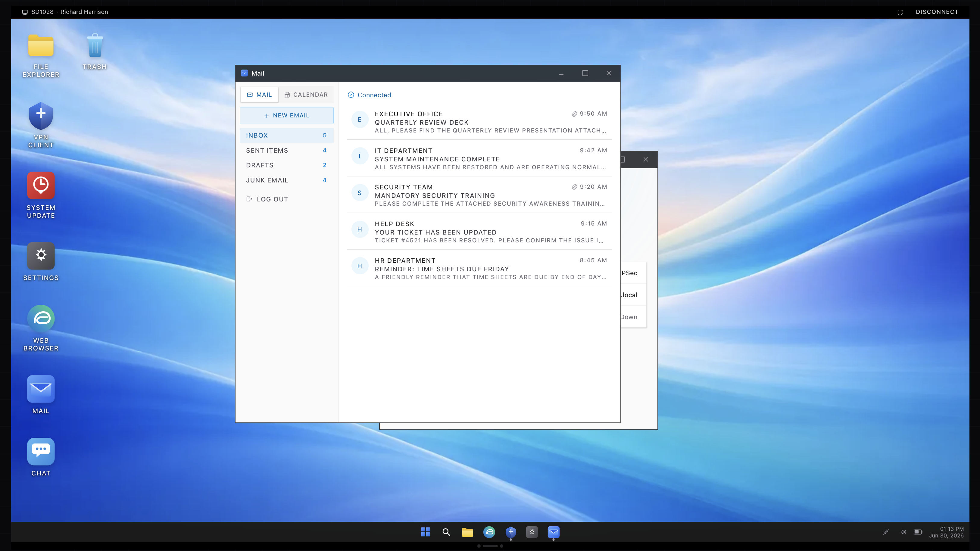Switch to the Mail tab

260,95
